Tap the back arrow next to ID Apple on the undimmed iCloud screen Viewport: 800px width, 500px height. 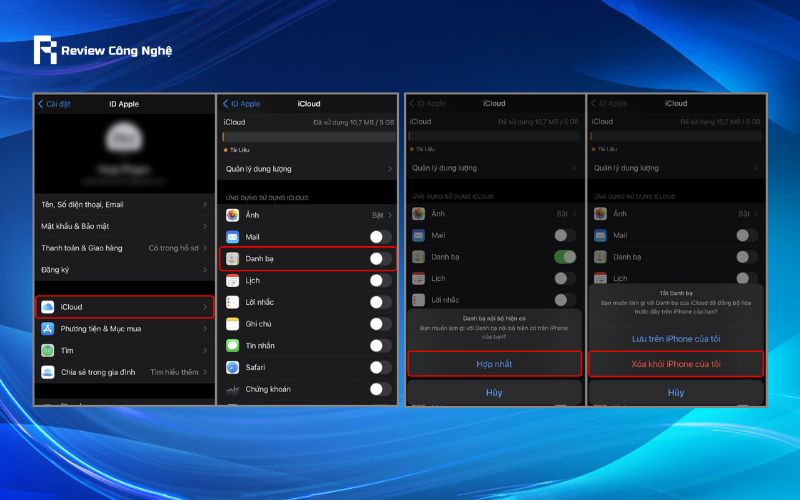pos(226,104)
